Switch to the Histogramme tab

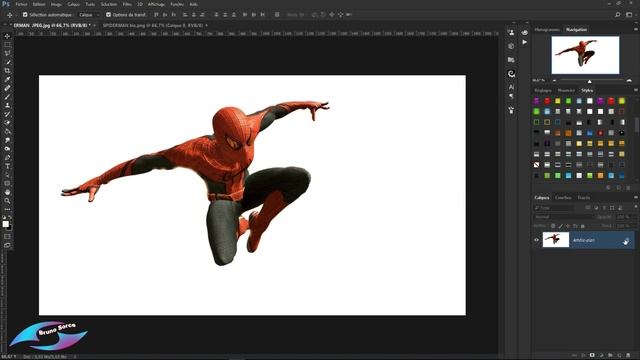point(547,29)
